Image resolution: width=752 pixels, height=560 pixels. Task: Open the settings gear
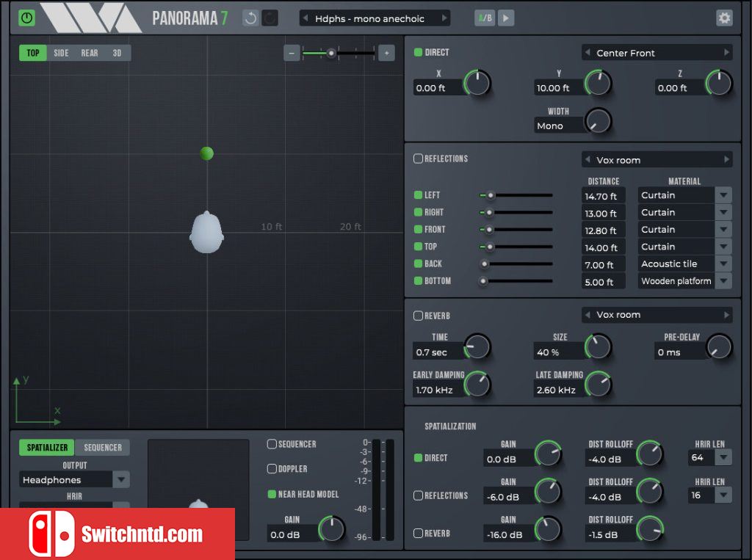coord(724,18)
